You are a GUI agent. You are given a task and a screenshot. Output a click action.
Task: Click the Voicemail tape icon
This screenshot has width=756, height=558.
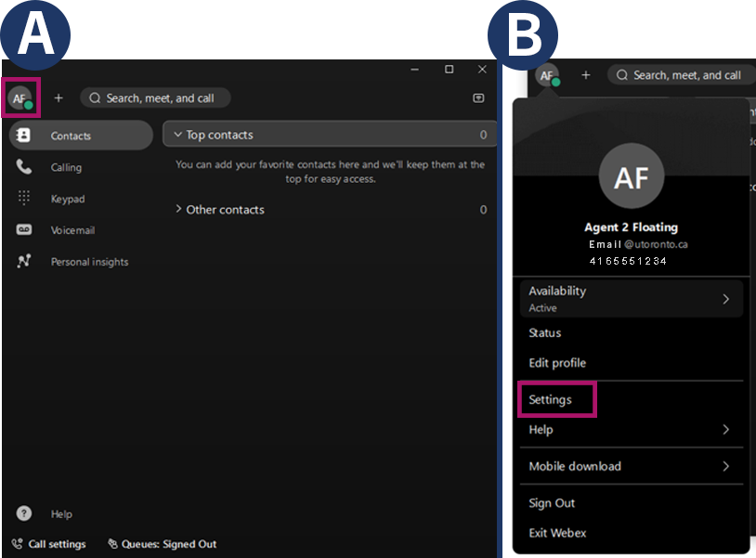[x=24, y=229]
